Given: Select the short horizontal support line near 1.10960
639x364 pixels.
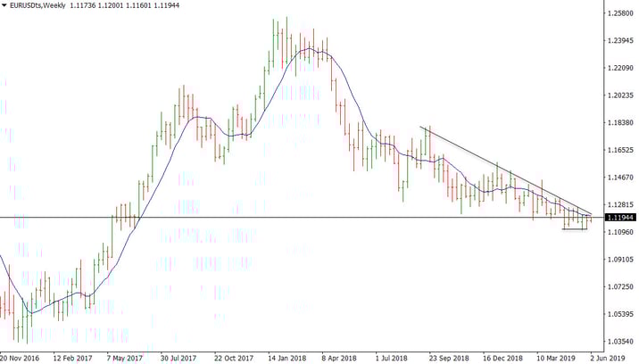Looking at the screenshot, I should tap(575, 229).
